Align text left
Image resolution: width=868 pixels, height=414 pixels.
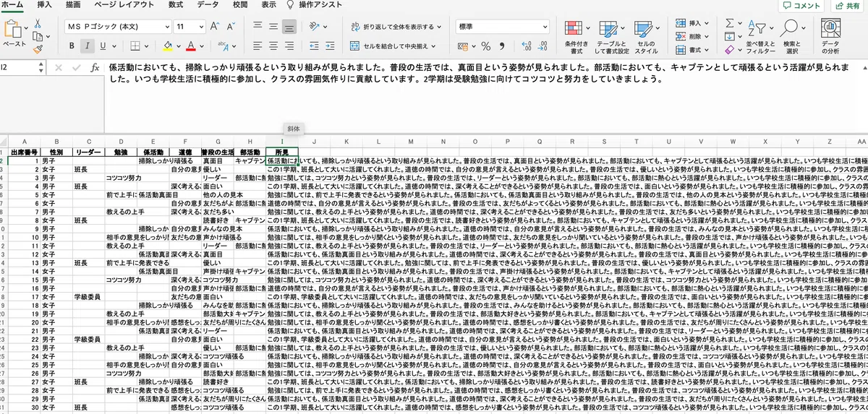coord(258,46)
